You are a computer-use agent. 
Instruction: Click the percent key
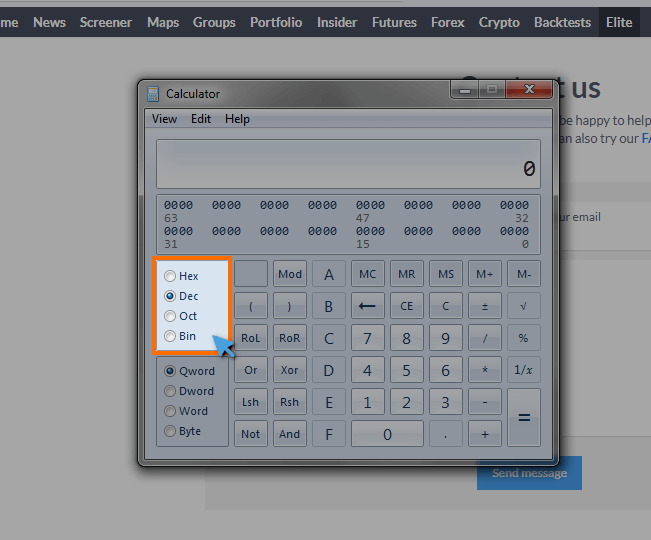click(x=524, y=338)
